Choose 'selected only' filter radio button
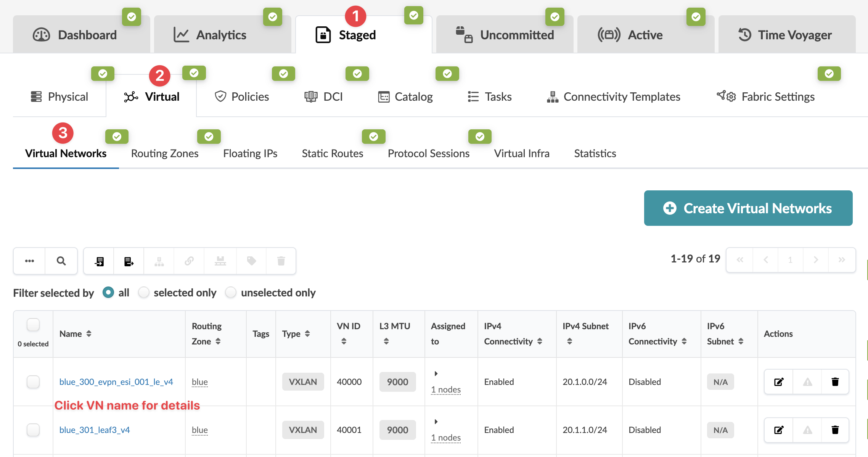 [144, 293]
